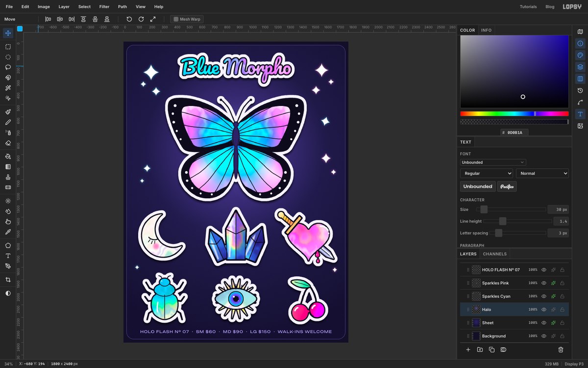This screenshot has height=368, width=588.
Task: Add a new layer with plus icon
Action: [x=468, y=350]
